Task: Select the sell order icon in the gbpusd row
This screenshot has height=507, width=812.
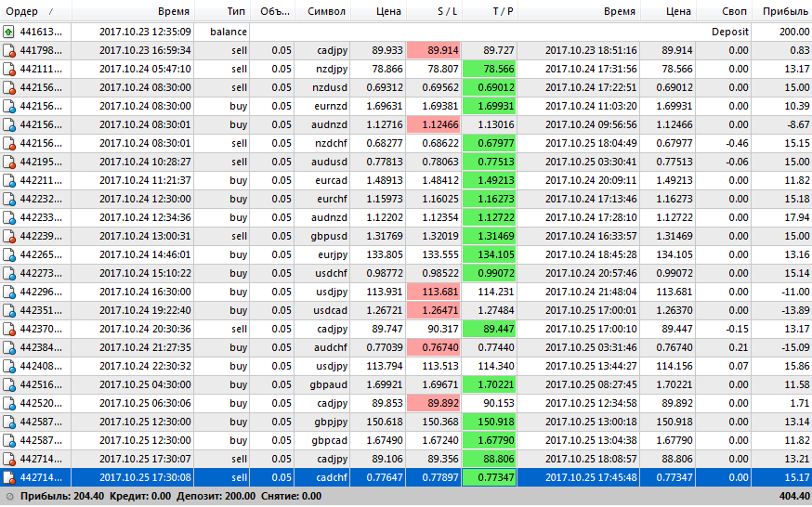Action: click(8, 237)
